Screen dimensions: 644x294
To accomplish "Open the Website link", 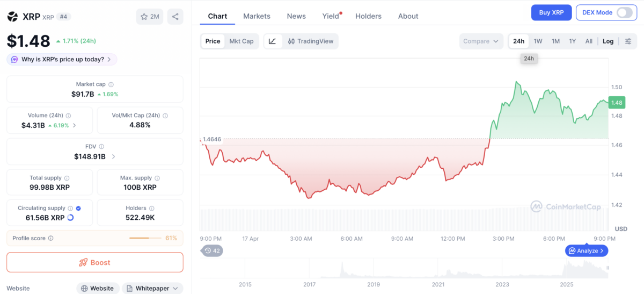I will [x=97, y=289].
